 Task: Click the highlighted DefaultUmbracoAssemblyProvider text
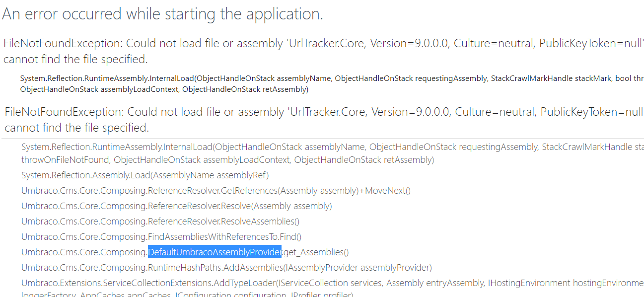(x=215, y=252)
